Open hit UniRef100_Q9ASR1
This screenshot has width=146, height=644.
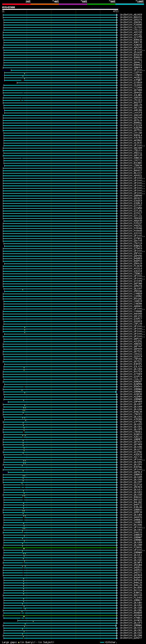click(131, 22)
